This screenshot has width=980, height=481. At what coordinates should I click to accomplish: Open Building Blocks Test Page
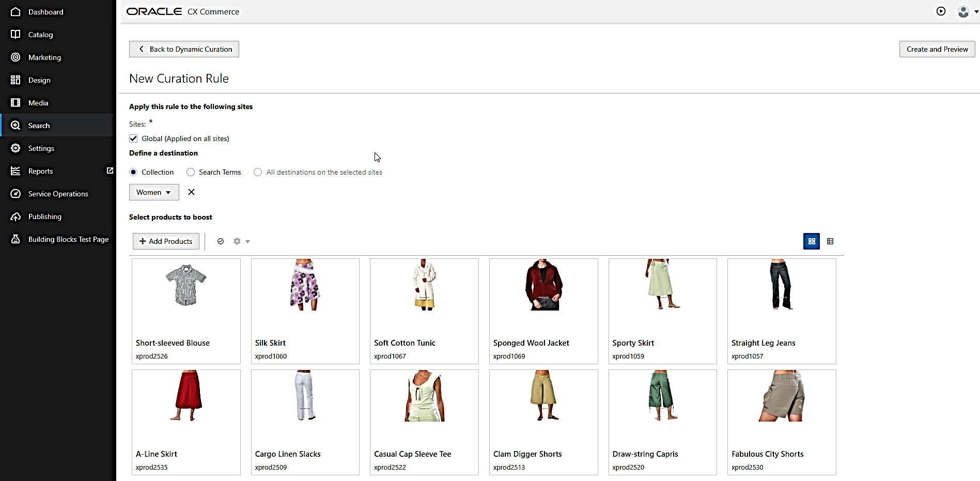(69, 239)
